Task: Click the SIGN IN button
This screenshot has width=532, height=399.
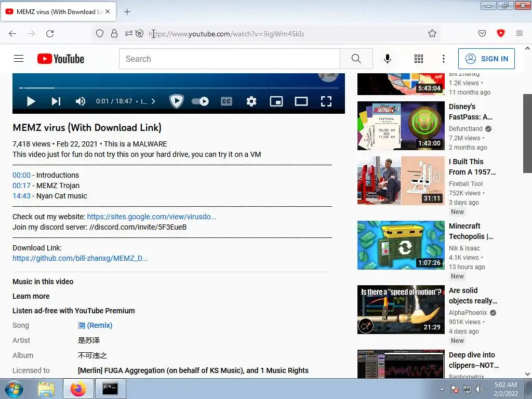Action: click(486, 59)
